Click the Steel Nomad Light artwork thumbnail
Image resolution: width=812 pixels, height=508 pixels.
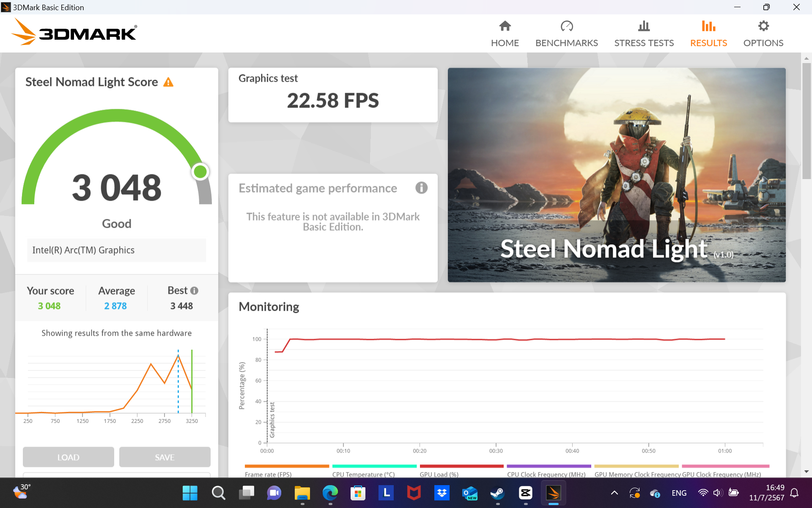coord(617,175)
